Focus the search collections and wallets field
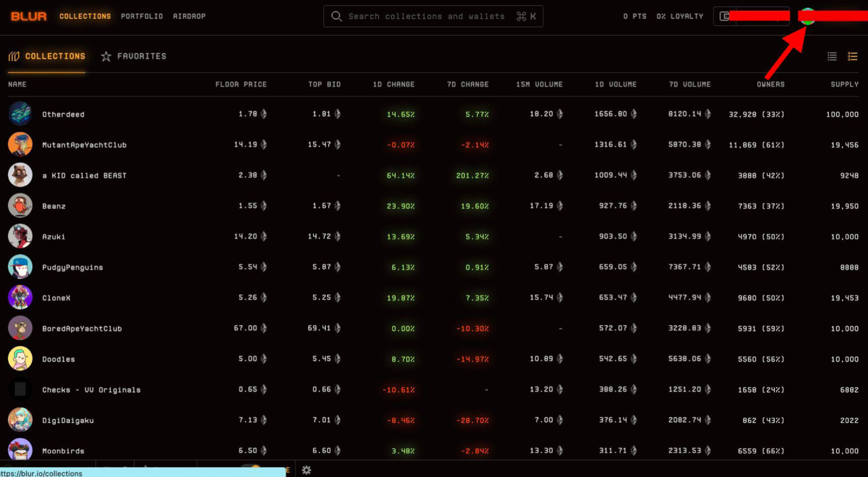 point(433,16)
